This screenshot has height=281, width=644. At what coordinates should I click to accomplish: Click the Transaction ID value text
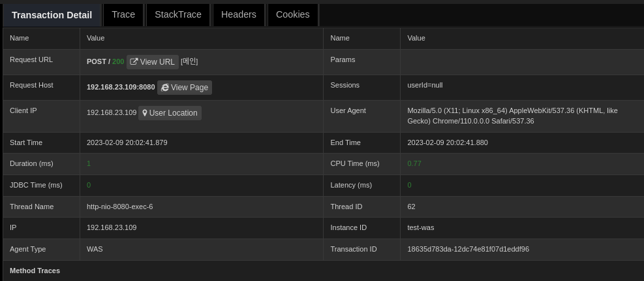(468, 249)
